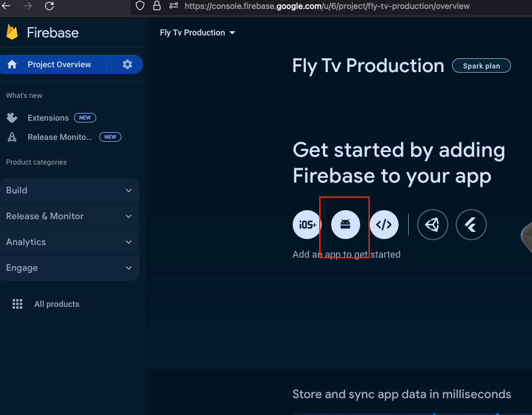The width and height of the screenshot is (532, 415).
Task: Open Extensions in the sidebar
Action: pos(48,118)
